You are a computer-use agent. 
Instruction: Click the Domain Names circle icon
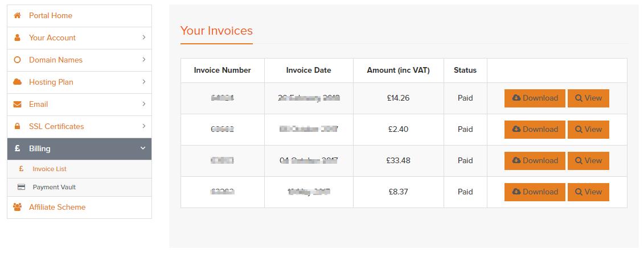[x=17, y=60]
